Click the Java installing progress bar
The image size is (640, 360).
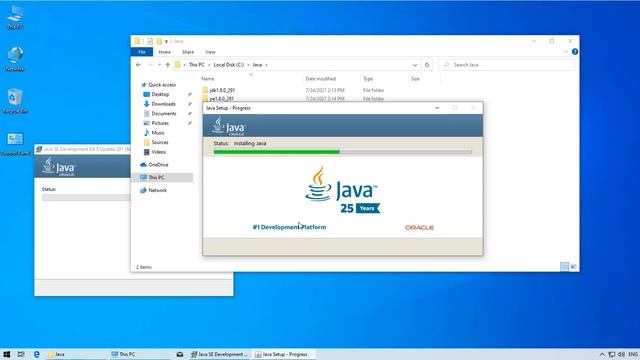coord(342,152)
